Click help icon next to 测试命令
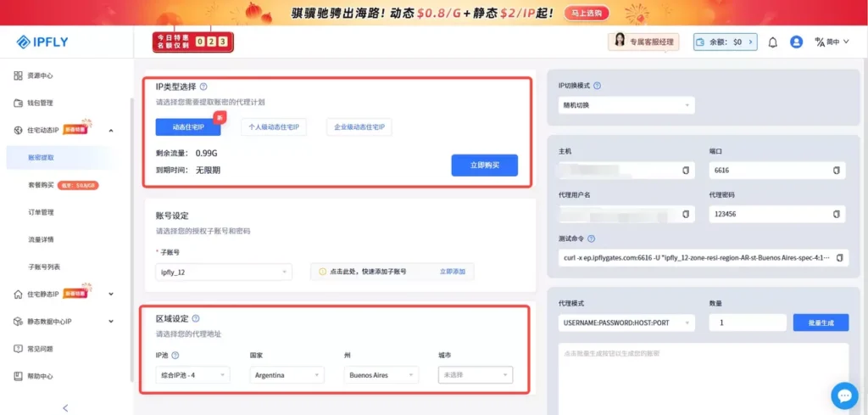 (x=591, y=238)
